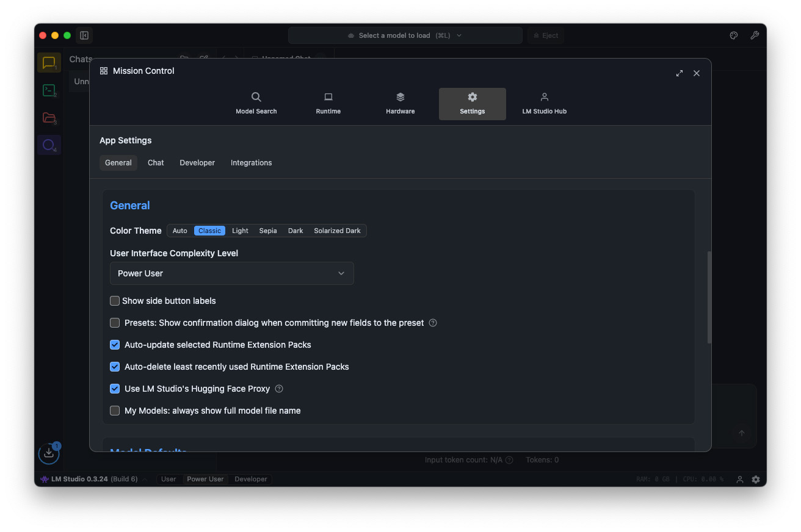Enable Show side button labels checkbox
Image resolution: width=801 pixels, height=532 pixels.
(115, 301)
